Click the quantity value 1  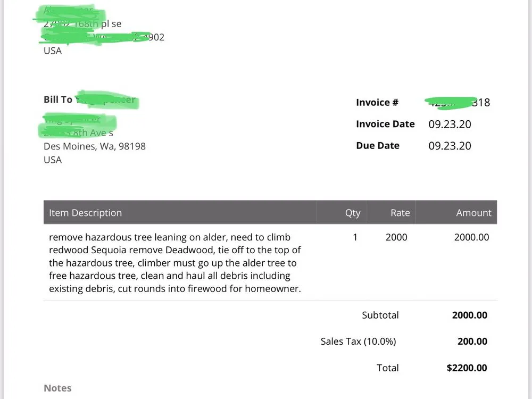(x=355, y=237)
